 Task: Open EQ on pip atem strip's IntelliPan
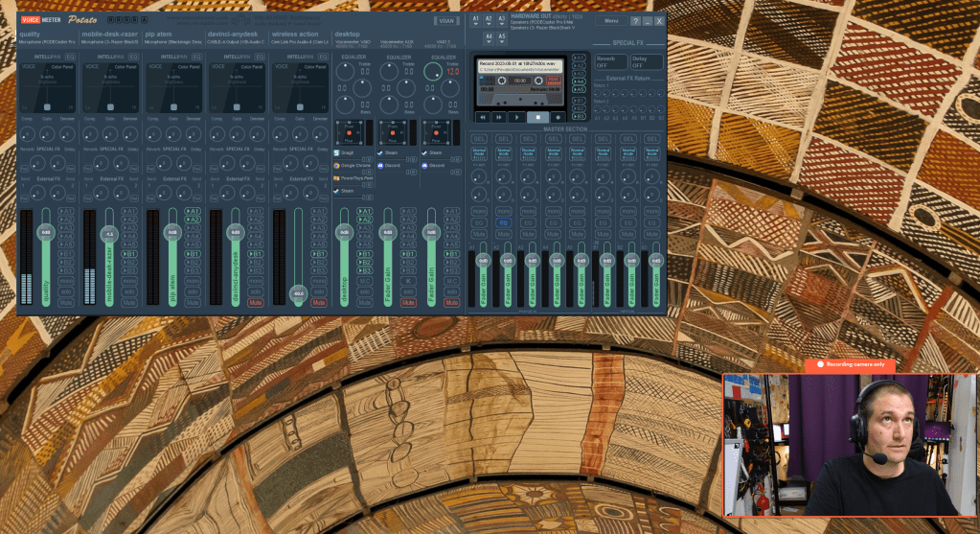pos(196,57)
